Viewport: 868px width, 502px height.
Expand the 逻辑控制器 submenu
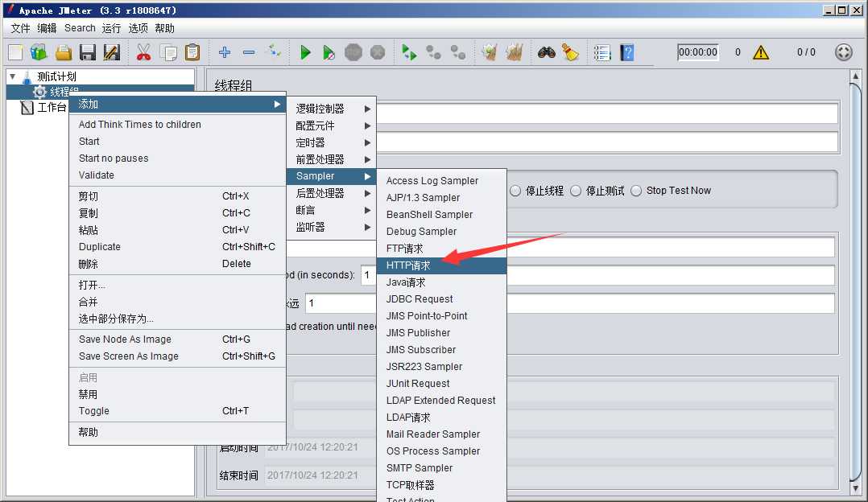pos(332,109)
